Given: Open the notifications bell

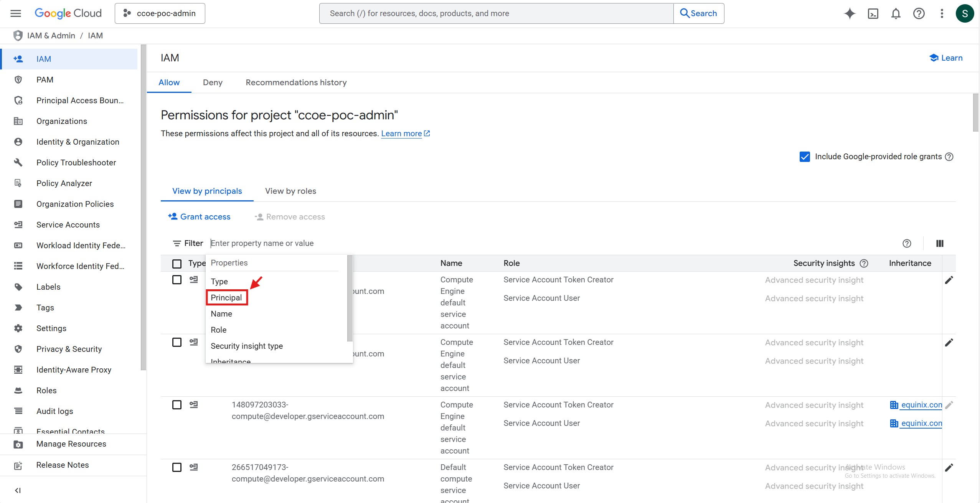Looking at the screenshot, I should pyautogui.click(x=896, y=13).
